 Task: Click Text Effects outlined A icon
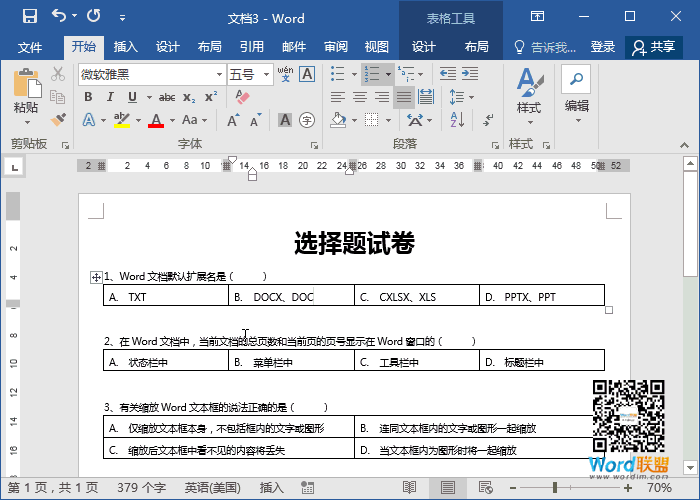(x=89, y=120)
